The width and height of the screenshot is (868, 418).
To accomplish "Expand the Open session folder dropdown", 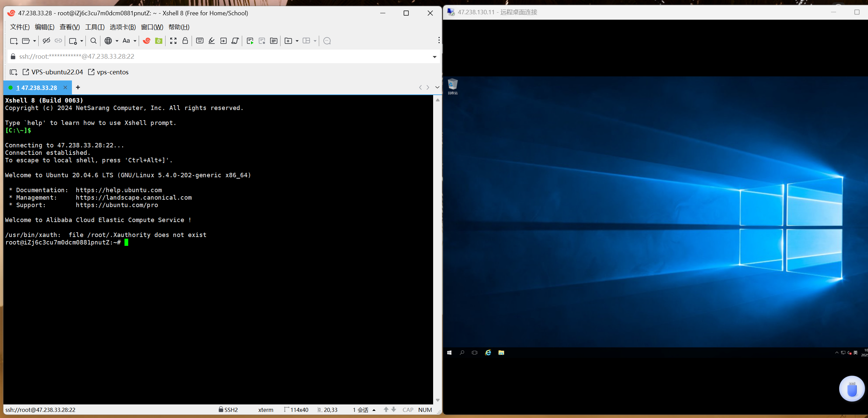I will click(x=35, y=41).
